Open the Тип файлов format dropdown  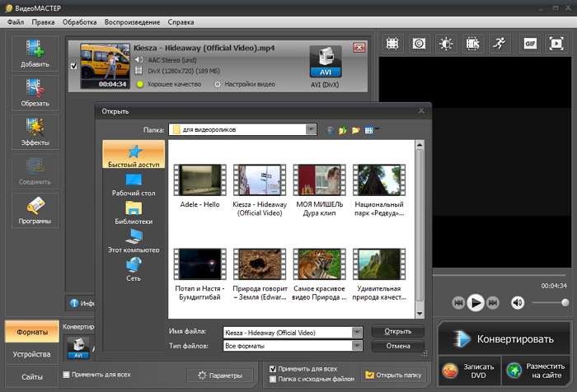pos(357,347)
